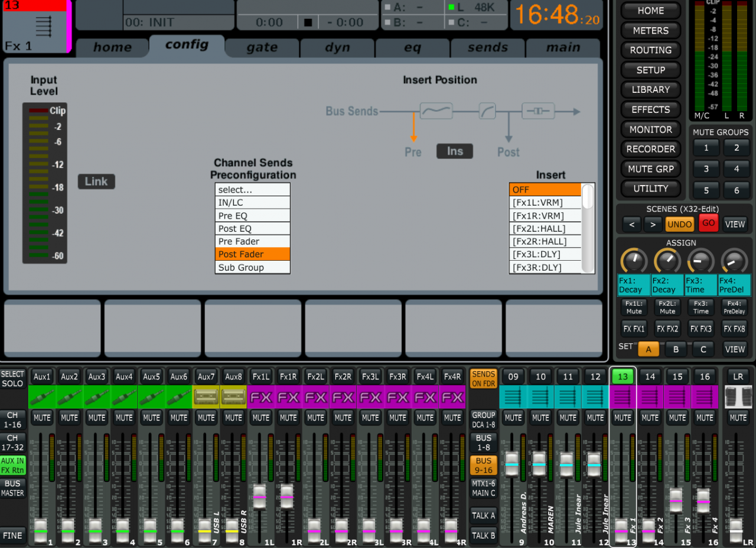The width and height of the screenshot is (756, 548).
Task: Click the Aux1 jack plug channel icon
Action: coord(42,397)
